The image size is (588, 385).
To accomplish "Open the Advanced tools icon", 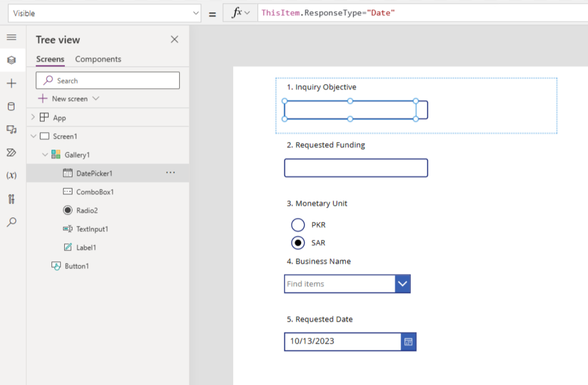I will [x=11, y=199].
